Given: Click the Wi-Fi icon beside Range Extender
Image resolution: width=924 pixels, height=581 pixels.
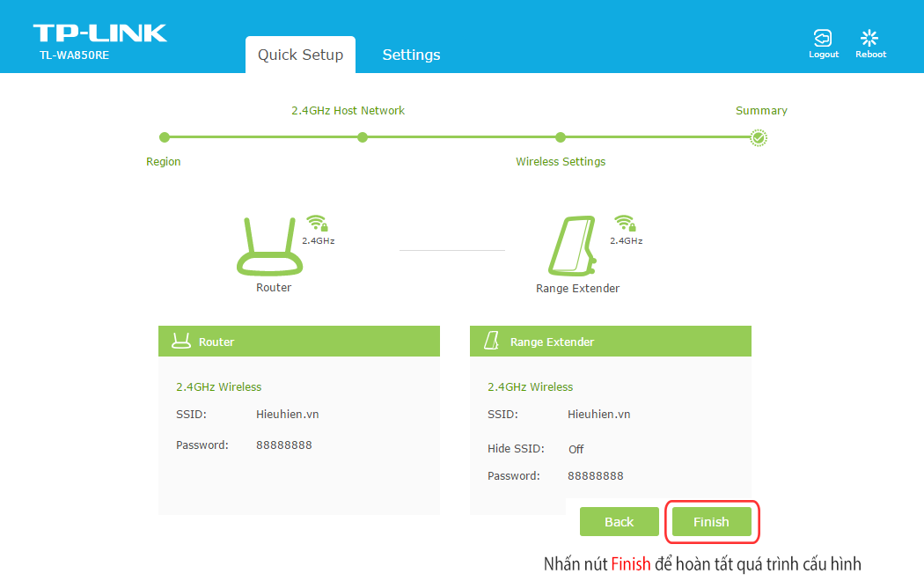Looking at the screenshot, I should [x=625, y=224].
